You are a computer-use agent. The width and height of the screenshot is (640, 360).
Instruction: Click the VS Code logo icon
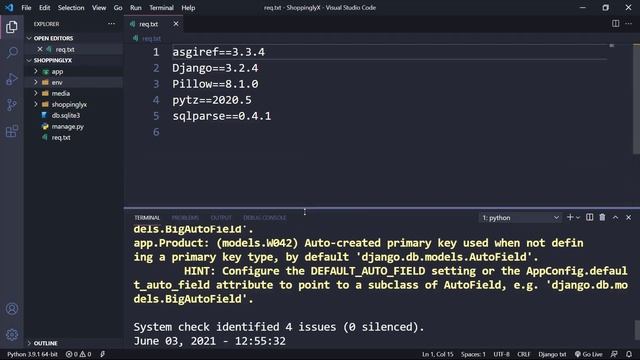pos(9,8)
